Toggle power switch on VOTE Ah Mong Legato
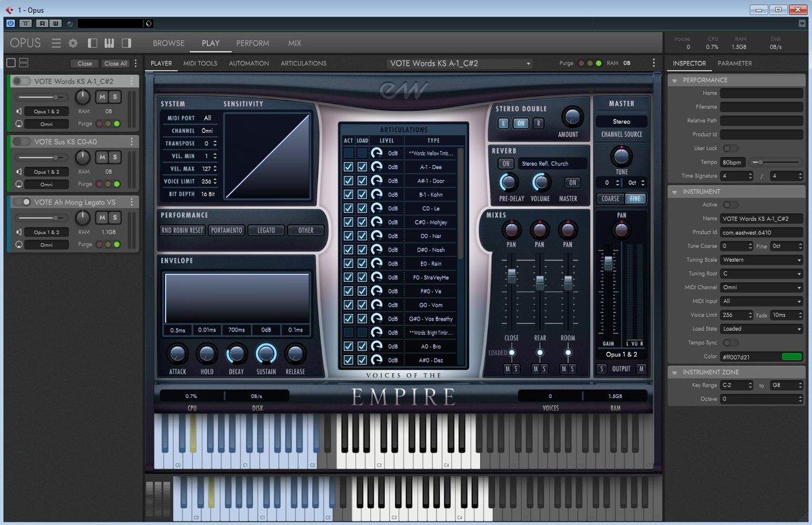 (22, 202)
